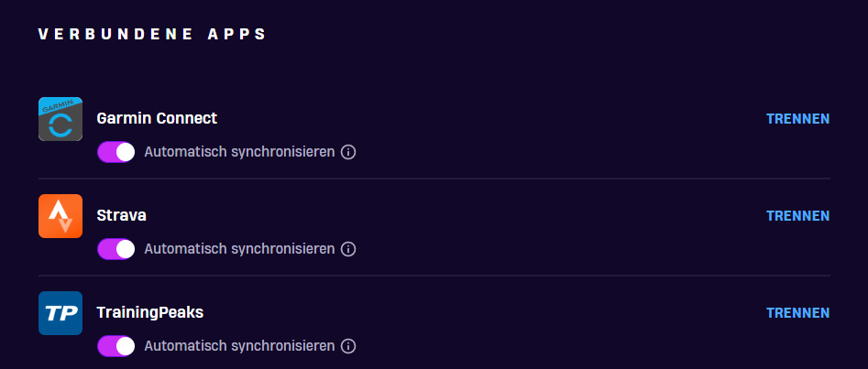
Task: Click TrainingPeaks' "Automatisch synchronisieren" label
Action: (x=239, y=346)
